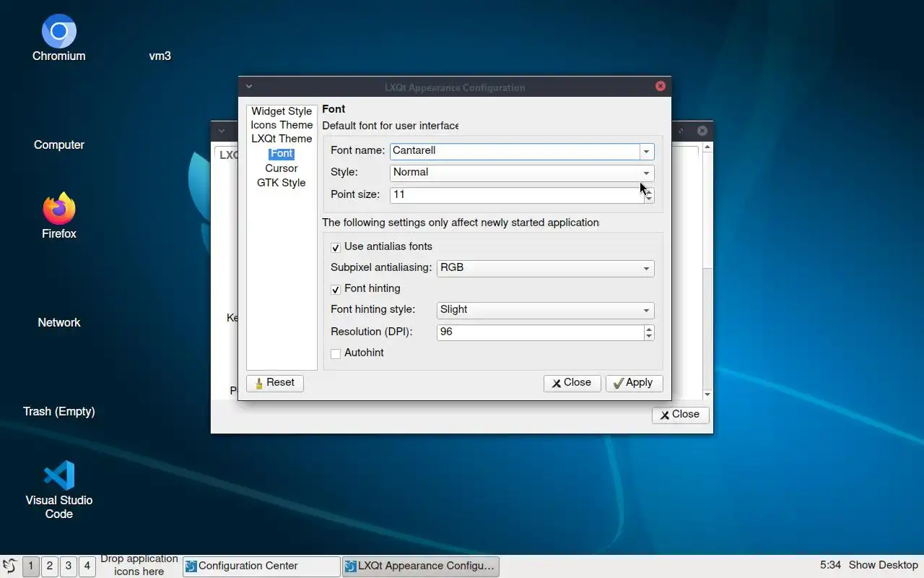Select GTK Style in sidebar

pyautogui.click(x=282, y=182)
